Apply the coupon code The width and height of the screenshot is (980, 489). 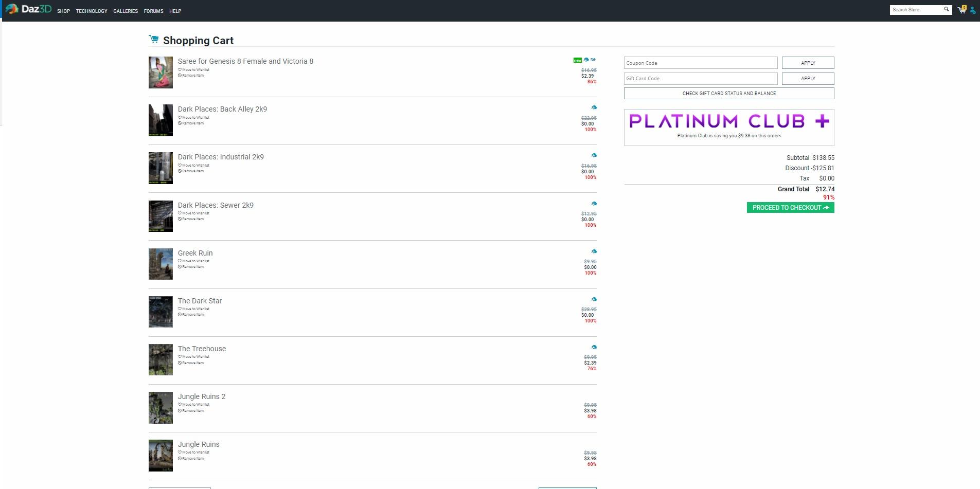click(808, 63)
